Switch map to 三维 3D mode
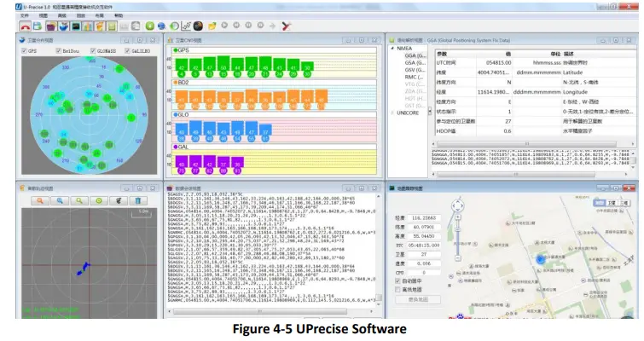The image size is (644, 341). (x=624, y=203)
